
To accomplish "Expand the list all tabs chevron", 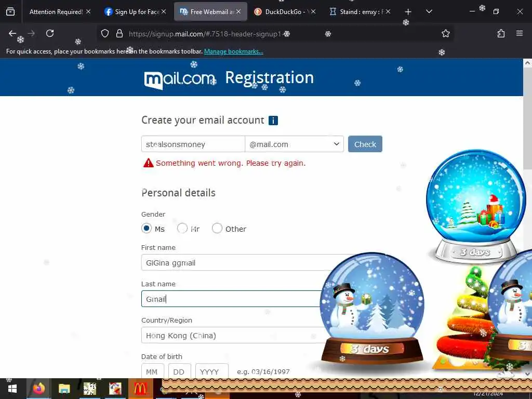I will pos(429,12).
